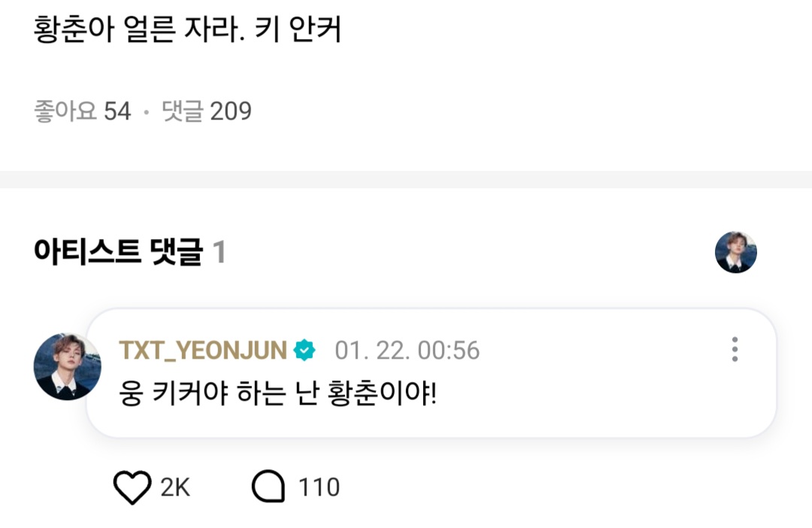Image resolution: width=812 pixels, height=528 pixels.
Task: View the 110 replies count
Action: 320,487
